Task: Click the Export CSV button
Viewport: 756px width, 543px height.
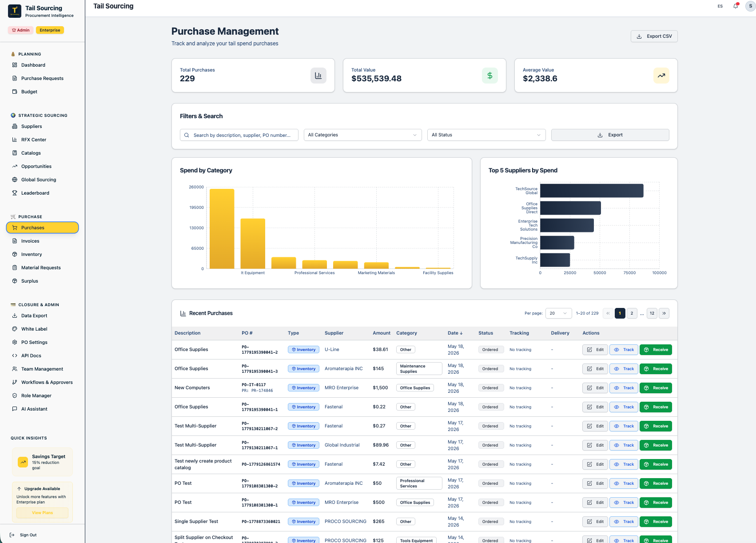Action: point(654,36)
